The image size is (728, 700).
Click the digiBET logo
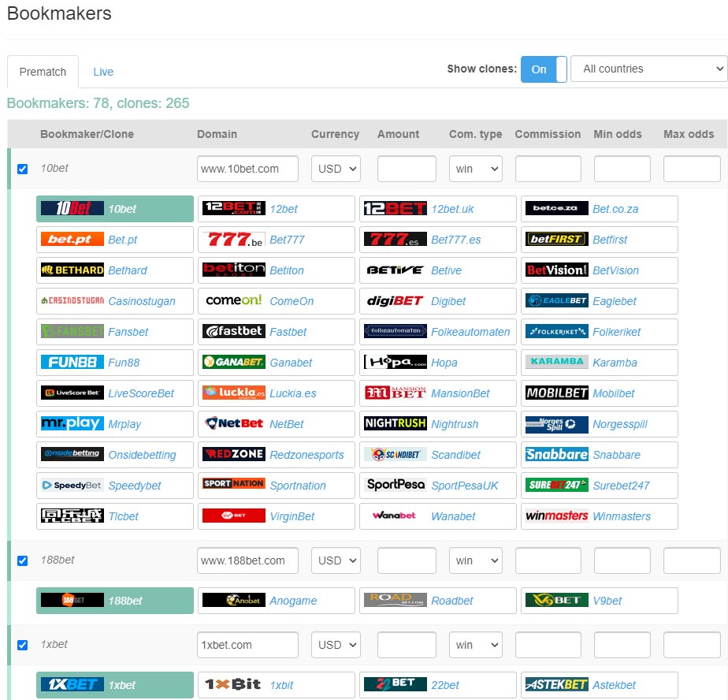point(395,300)
